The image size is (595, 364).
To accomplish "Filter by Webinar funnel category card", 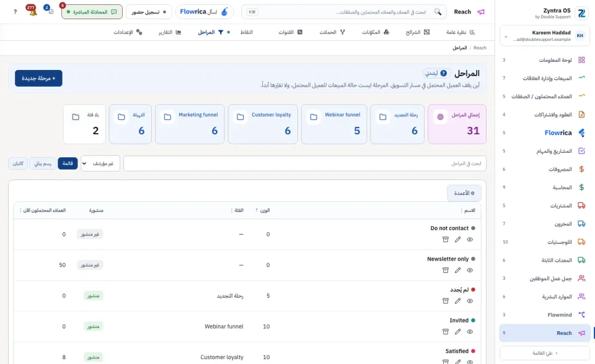I will coord(334,124).
